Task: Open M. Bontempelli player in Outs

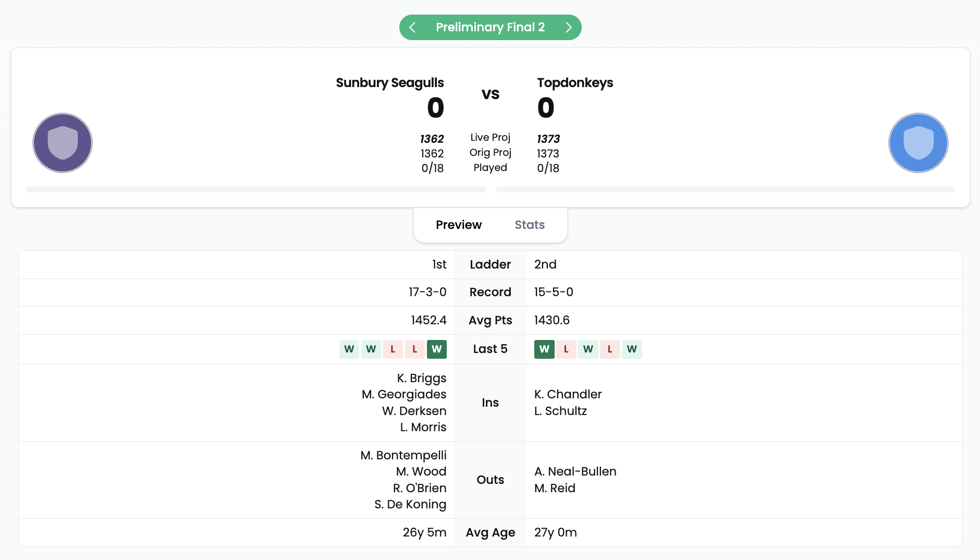Action: click(x=403, y=455)
